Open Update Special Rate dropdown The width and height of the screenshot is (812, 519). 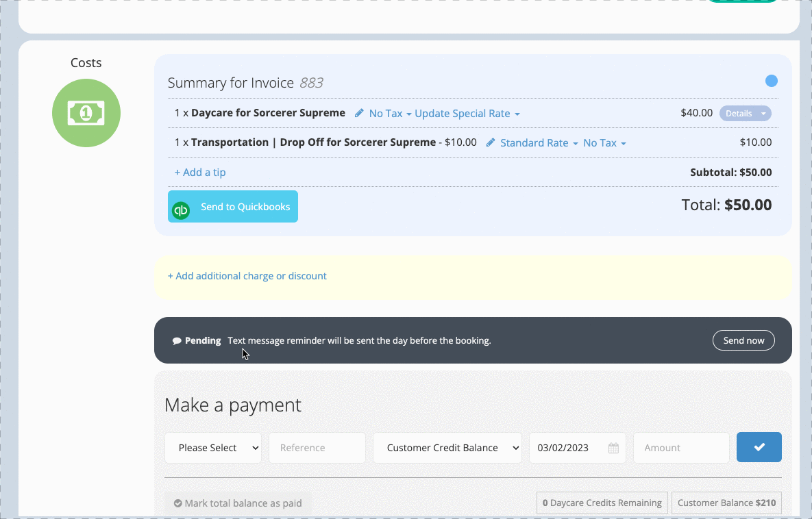click(x=467, y=114)
